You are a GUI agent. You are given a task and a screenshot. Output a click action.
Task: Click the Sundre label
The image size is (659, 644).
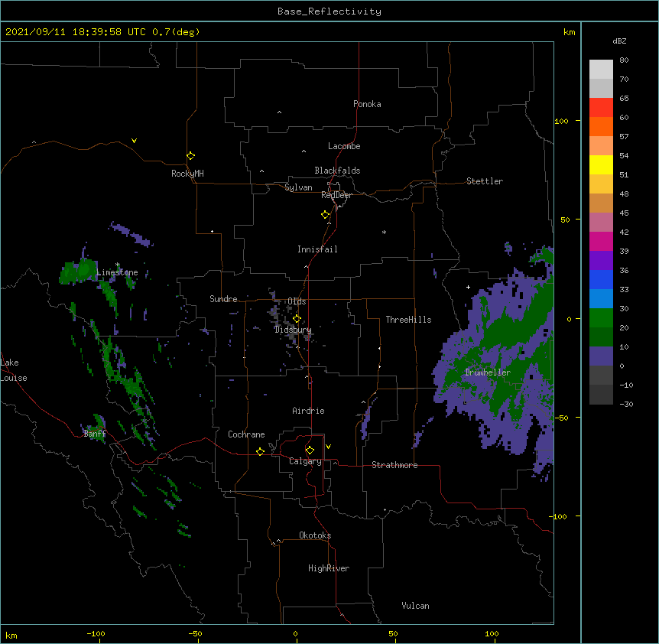point(223,299)
